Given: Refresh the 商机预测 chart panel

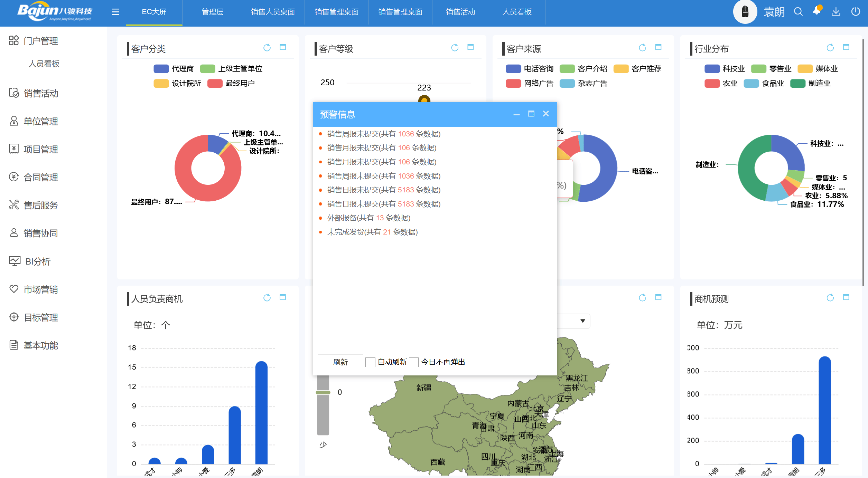Looking at the screenshot, I should click(830, 298).
